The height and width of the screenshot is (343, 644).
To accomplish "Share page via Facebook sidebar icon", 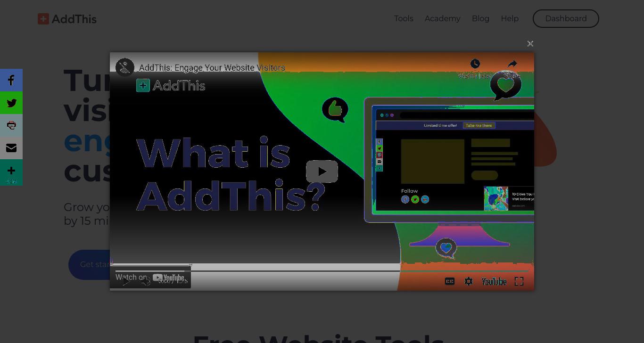I will click(x=11, y=80).
